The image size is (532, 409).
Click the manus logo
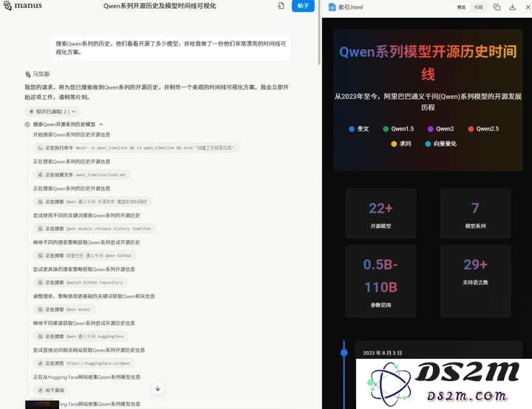[x=22, y=5]
